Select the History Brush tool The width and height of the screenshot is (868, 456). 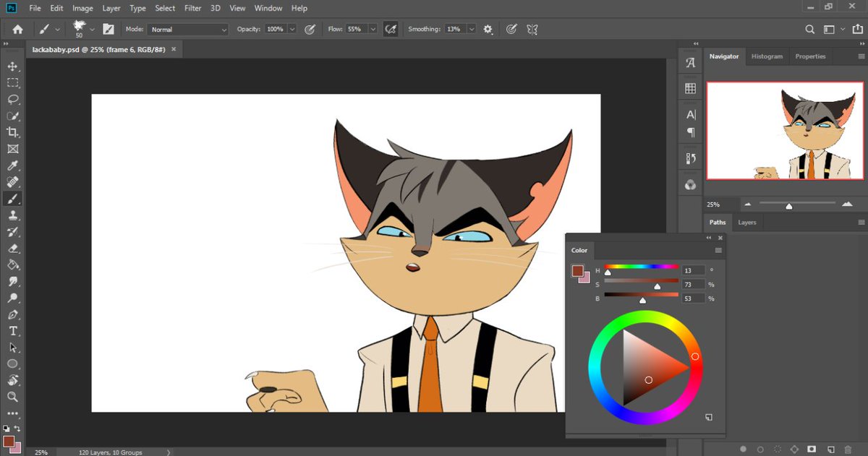click(x=12, y=232)
